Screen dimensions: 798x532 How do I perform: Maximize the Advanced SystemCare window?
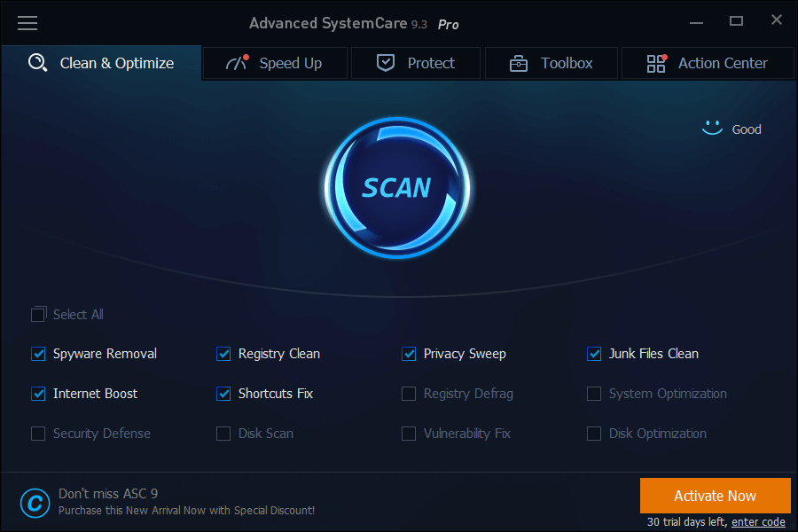[736, 21]
